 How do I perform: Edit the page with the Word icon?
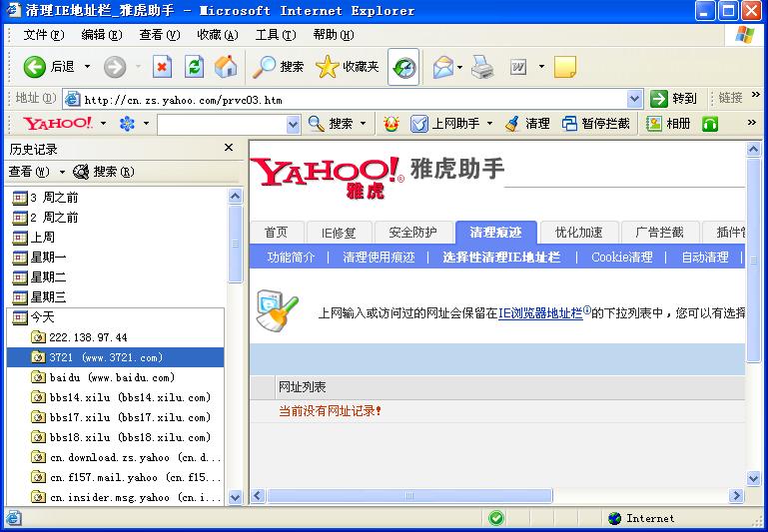[x=518, y=67]
